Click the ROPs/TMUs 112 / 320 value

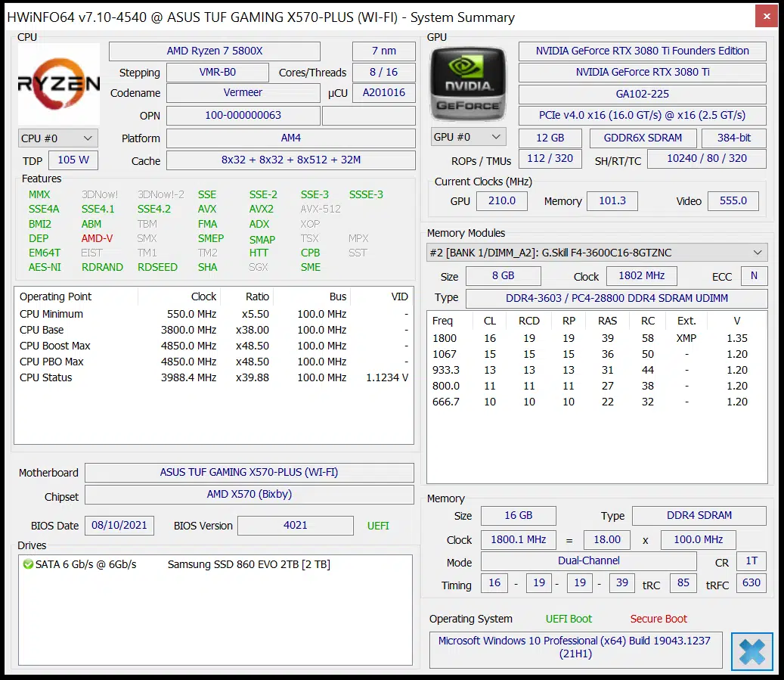550,159
